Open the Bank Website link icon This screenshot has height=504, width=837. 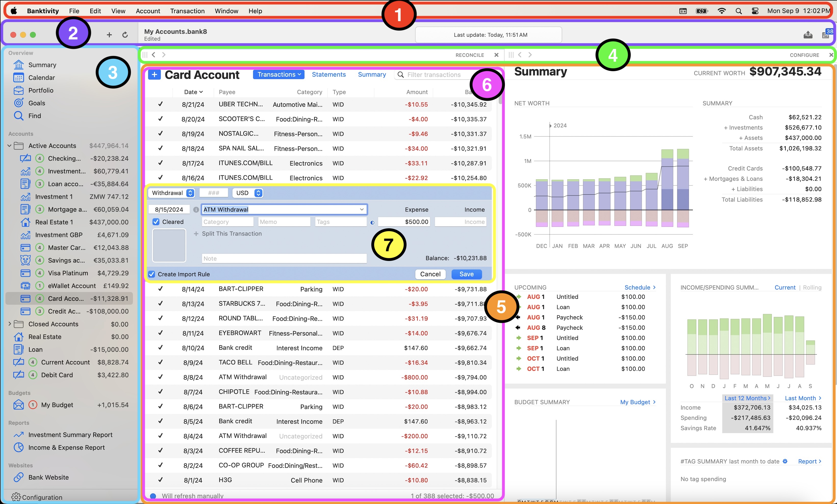[x=19, y=477]
